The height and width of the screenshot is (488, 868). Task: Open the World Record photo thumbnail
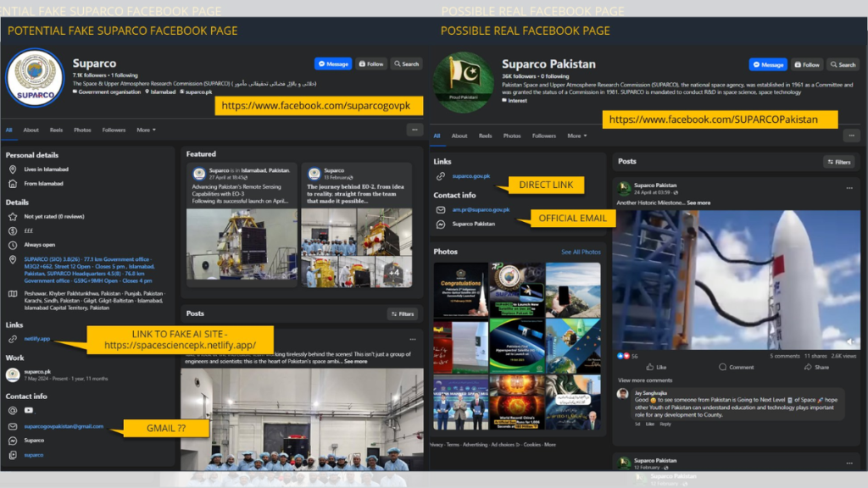516,402
